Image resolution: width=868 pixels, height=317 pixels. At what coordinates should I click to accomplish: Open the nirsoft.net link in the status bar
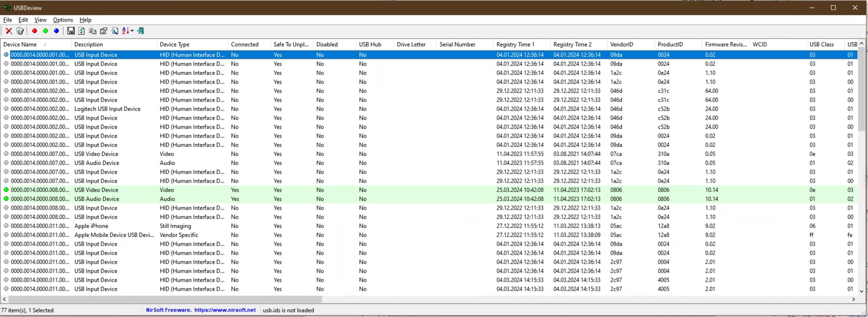click(x=225, y=310)
